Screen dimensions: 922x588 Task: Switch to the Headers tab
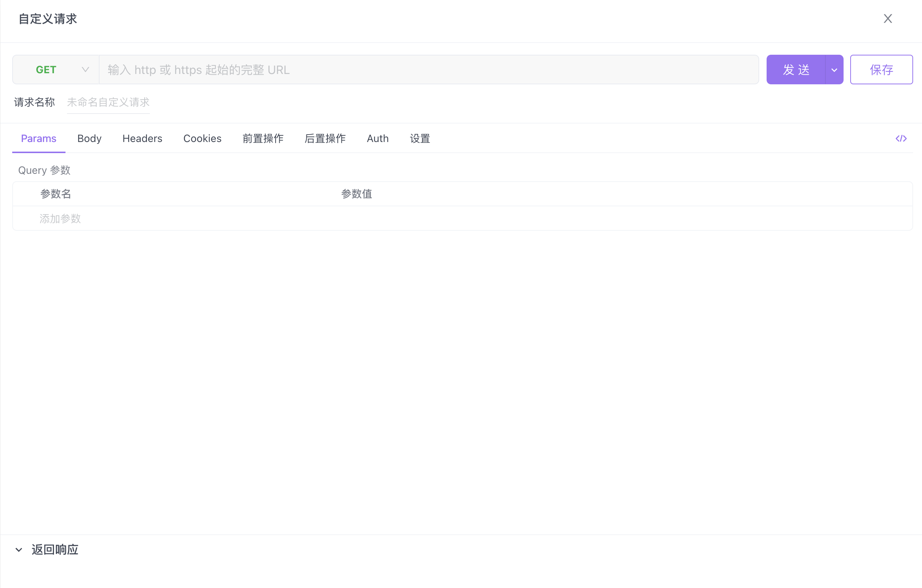(142, 139)
